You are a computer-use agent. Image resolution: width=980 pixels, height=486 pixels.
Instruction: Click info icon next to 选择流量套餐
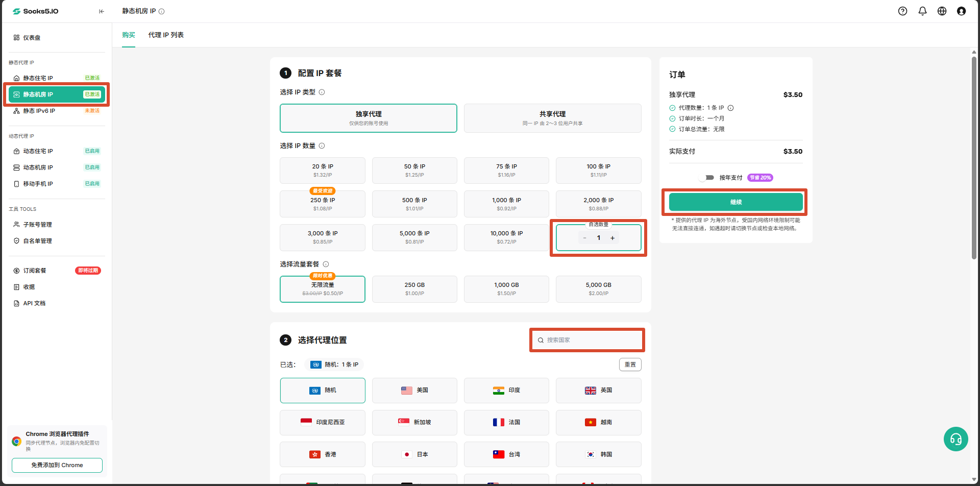pyautogui.click(x=326, y=264)
